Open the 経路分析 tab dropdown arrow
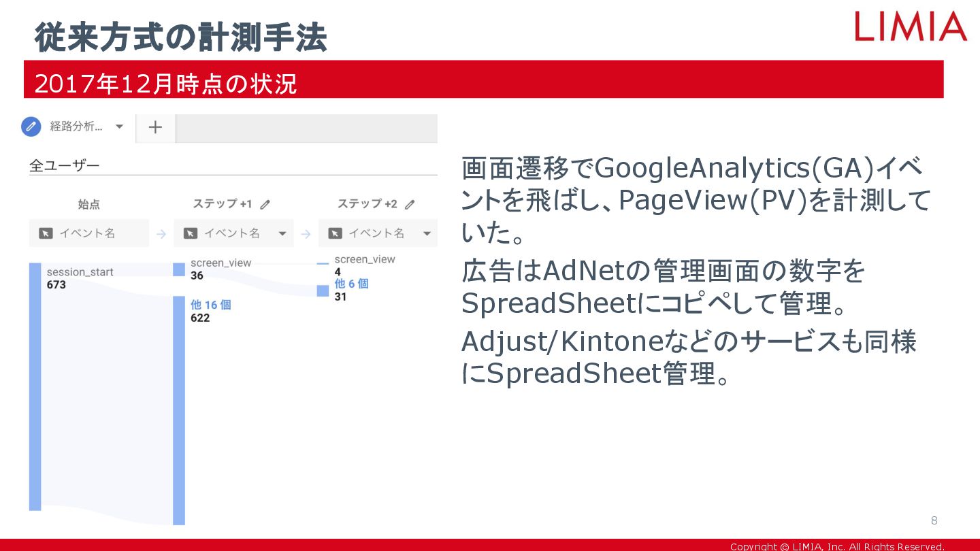Image resolution: width=980 pixels, height=551 pixels. click(x=119, y=127)
